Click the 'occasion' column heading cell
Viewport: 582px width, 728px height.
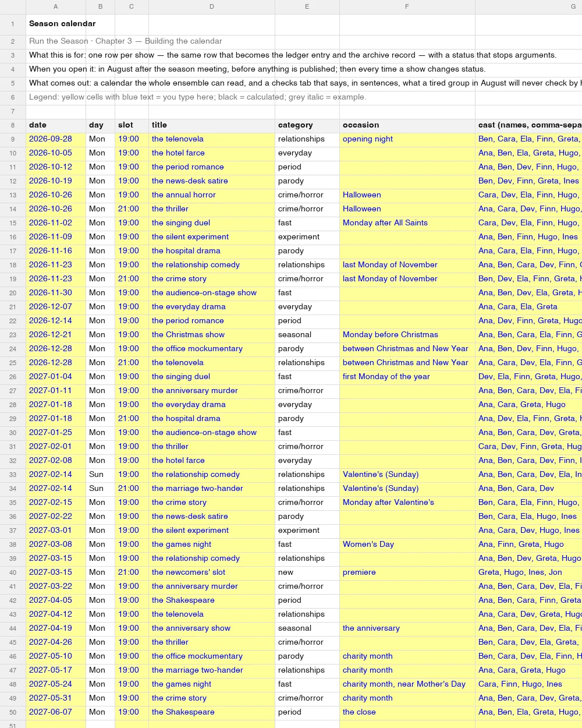(x=407, y=125)
